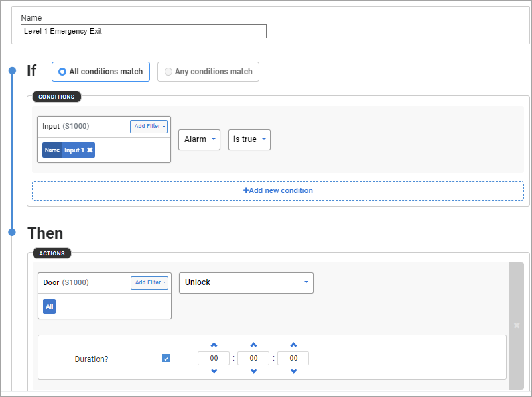532x397 pixels.
Task: Decrease the duration seconds with down arrow
Action: click(x=293, y=371)
